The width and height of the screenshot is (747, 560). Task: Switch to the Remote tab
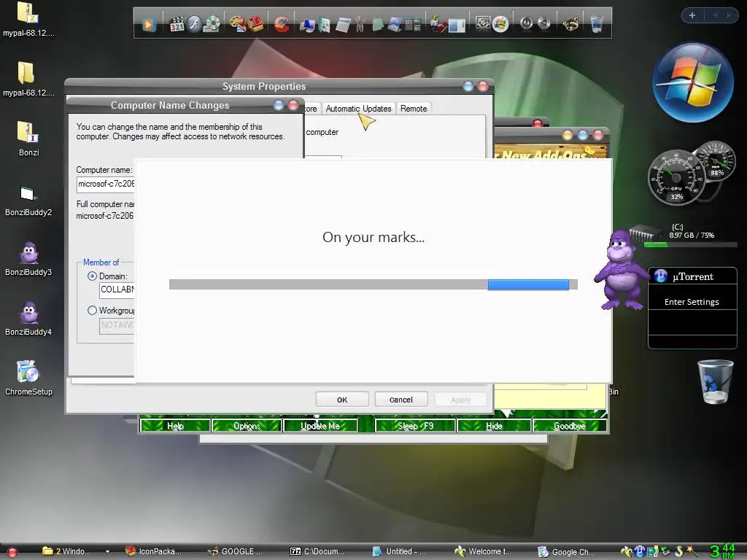tap(414, 109)
